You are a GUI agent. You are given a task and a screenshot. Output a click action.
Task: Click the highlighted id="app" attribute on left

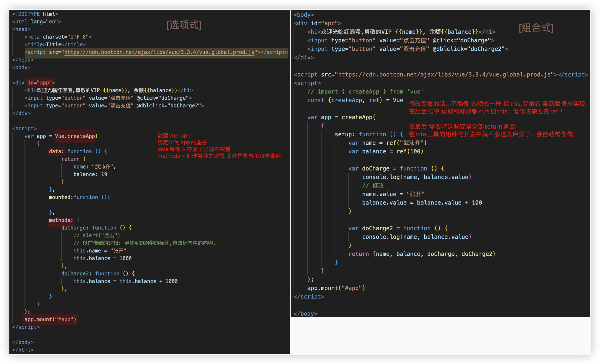[40, 83]
